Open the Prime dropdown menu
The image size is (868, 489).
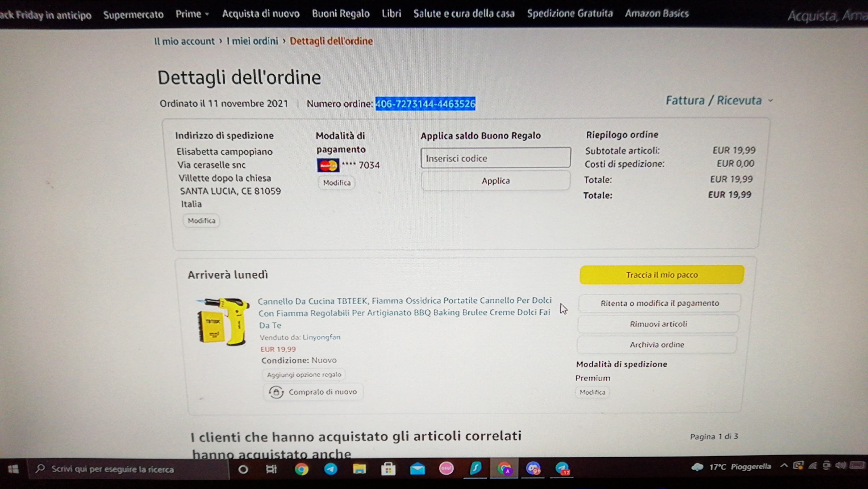click(192, 14)
